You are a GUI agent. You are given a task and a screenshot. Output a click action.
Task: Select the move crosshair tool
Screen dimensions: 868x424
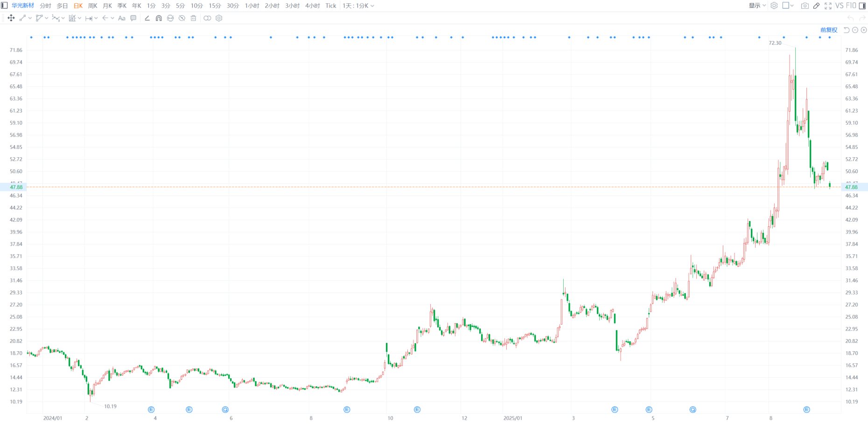[x=11, y=18]
